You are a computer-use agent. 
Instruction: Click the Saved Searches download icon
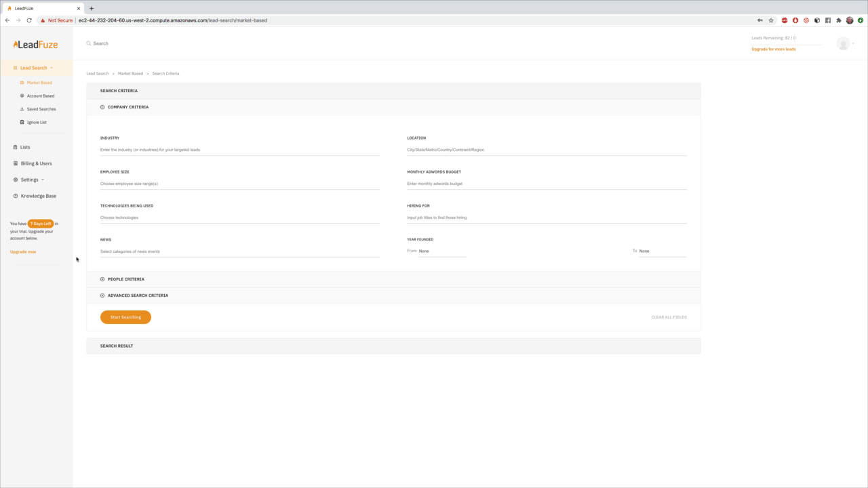(22, 109)
